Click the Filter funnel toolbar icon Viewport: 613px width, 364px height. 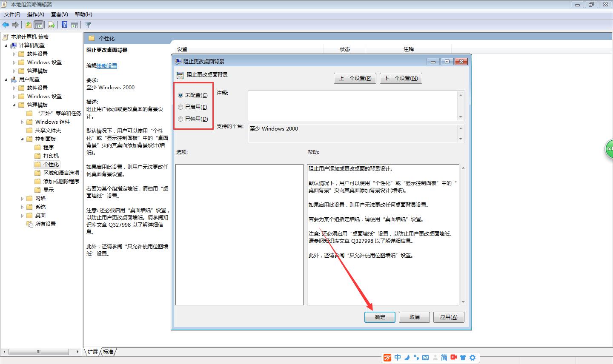click(x=88, y=25)
